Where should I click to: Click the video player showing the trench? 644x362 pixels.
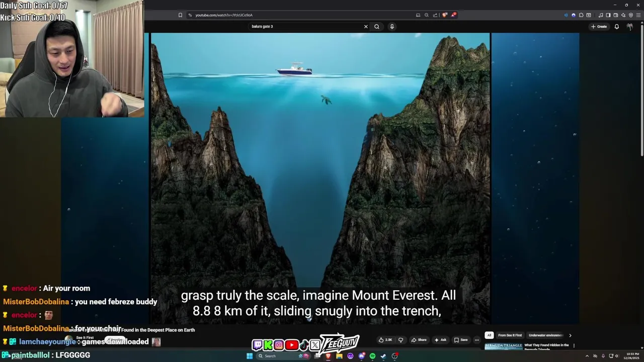pos(320,178)
